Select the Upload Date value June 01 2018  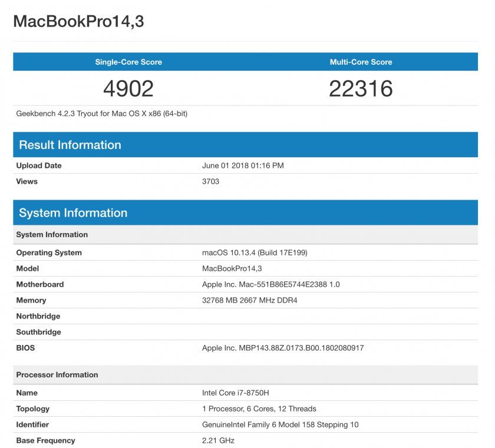pos(243,165)
